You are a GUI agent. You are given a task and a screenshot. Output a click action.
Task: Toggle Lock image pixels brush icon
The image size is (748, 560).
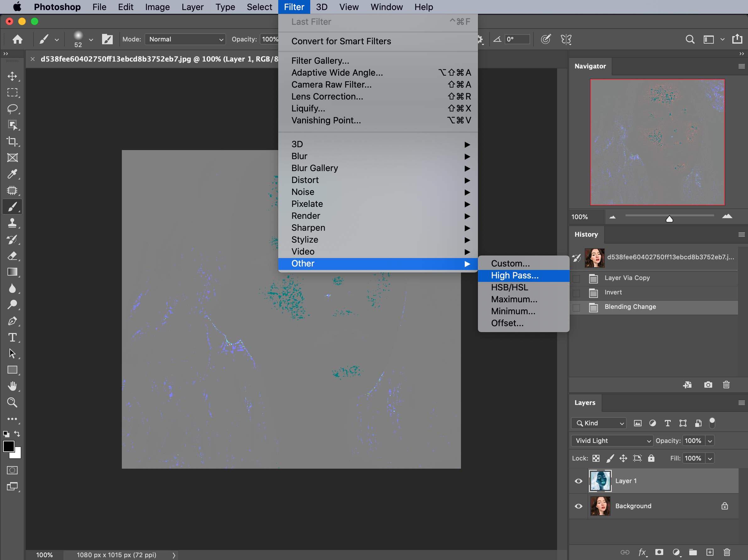click(610, 459)
